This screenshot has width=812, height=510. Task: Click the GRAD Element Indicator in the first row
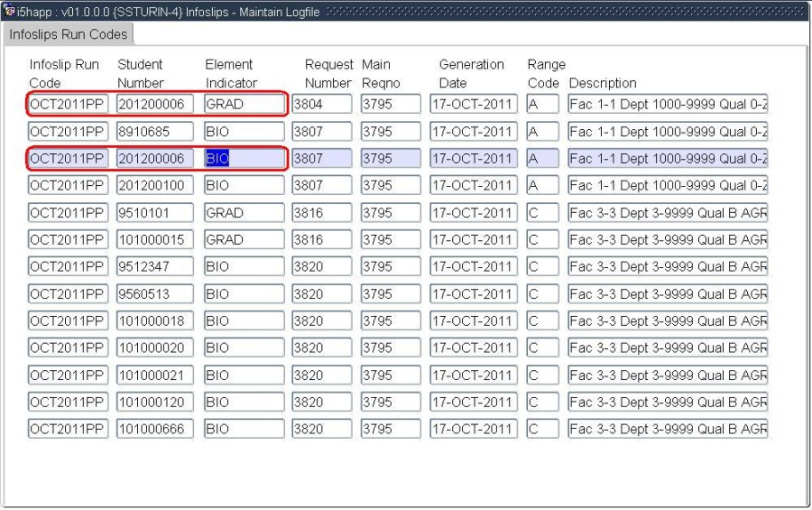coord(243,105)
